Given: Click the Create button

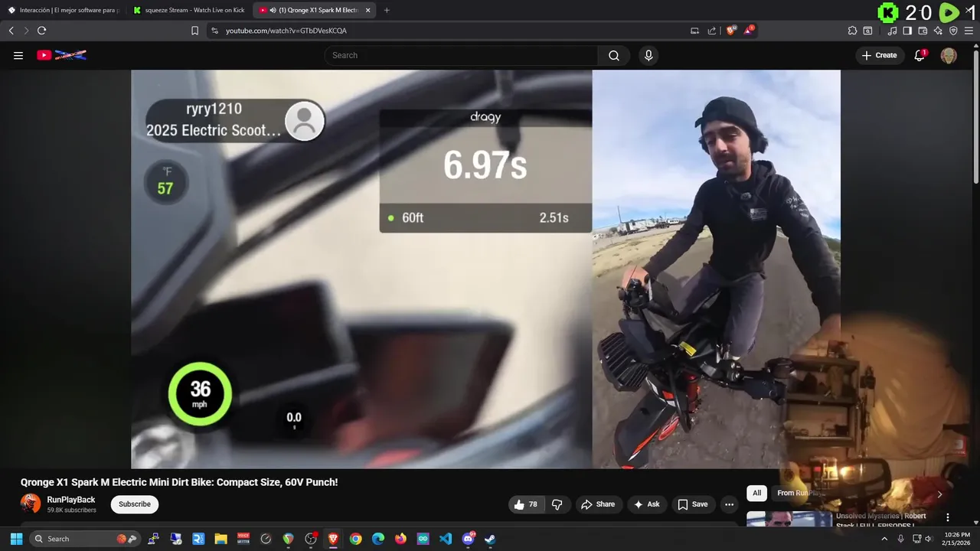Looking at the screenshot, I should coord(879,55).
